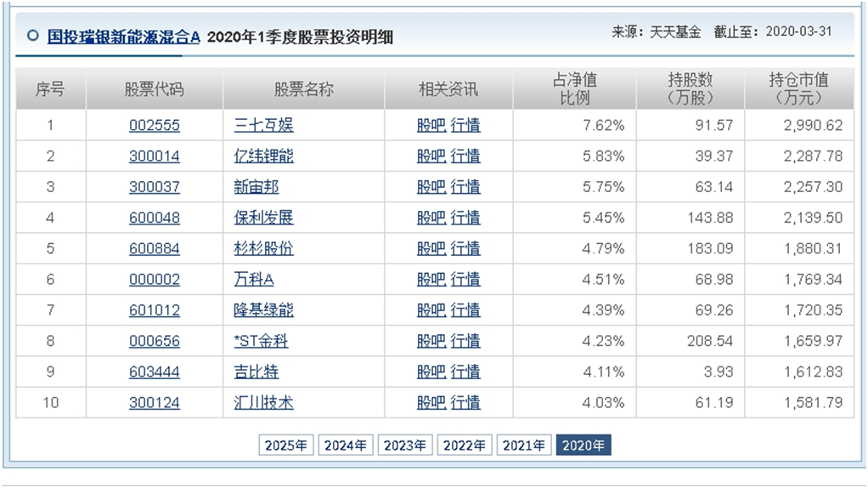Click the 7.62% net value cell
The image size is (868, 488).
coord(575,125)
